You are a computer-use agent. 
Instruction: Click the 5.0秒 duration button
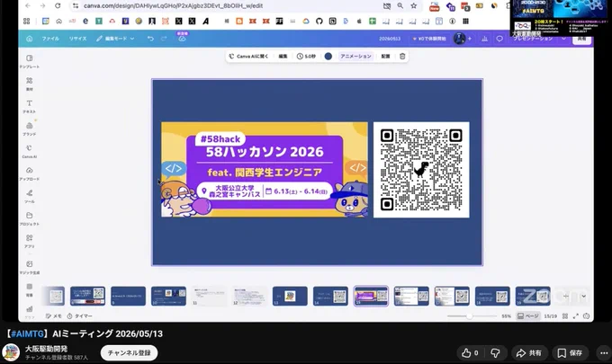[x=306, y=56]
